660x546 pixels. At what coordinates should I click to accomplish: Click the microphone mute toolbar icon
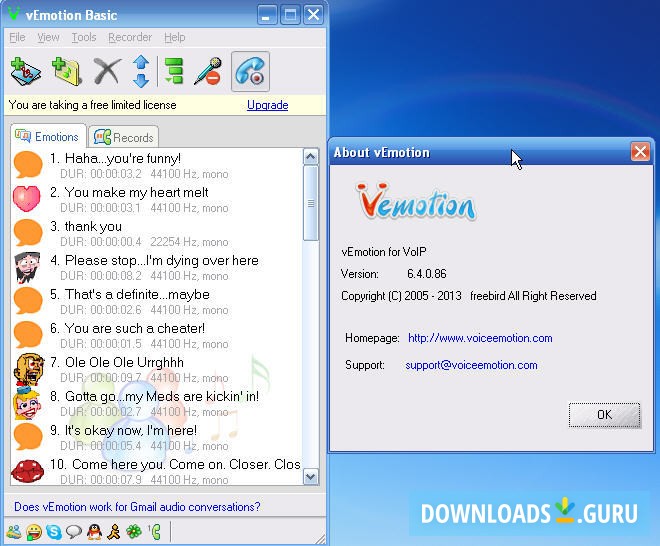208,71
